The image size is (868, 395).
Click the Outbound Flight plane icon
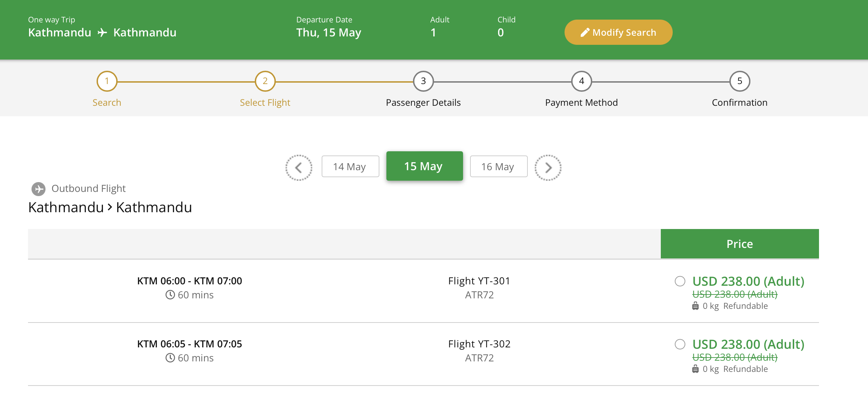(38, 189)
